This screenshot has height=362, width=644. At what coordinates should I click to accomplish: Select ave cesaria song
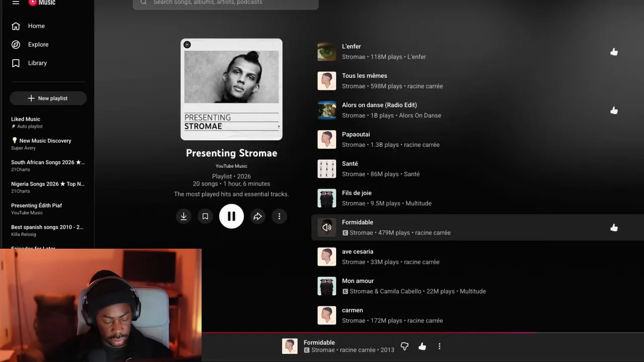click(358, 252)
